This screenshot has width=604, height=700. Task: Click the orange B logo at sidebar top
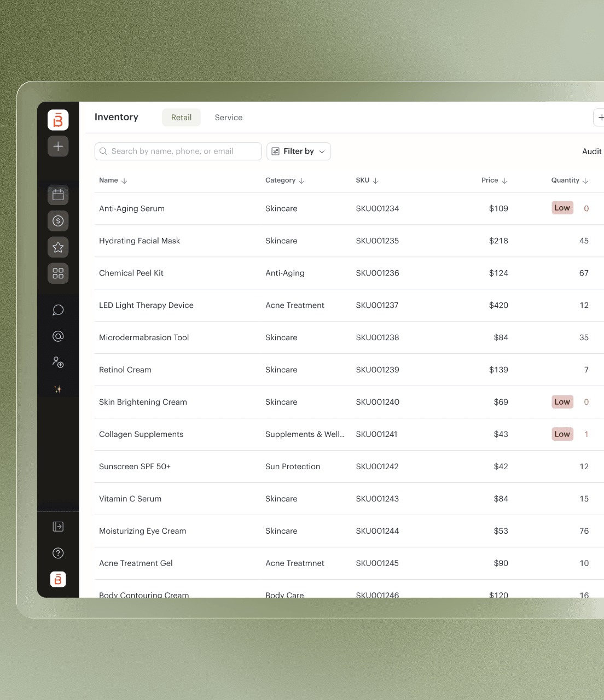click(x=58, y=120)
